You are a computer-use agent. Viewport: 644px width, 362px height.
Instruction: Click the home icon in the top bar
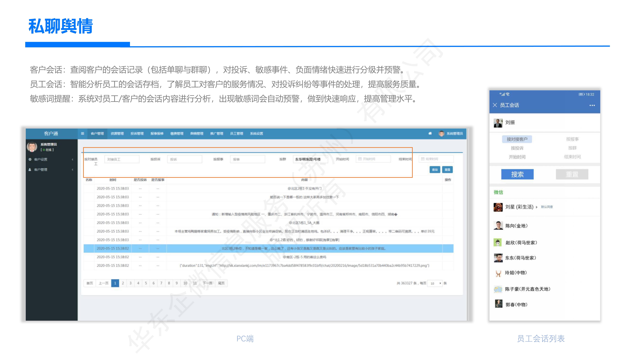pos(430,133)
